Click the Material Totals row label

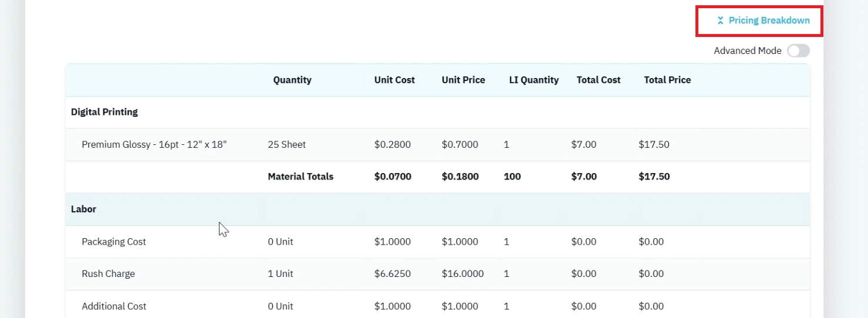click(x=300, y=177)
